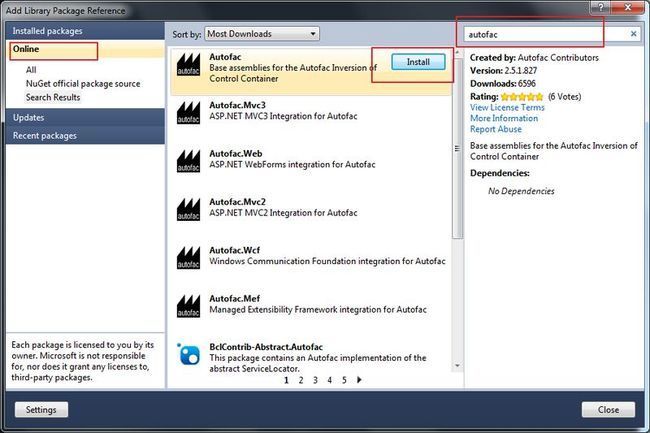Install the Autofac package
The height and width of the screenshot is (433, 650).
(x=418, y=62)
